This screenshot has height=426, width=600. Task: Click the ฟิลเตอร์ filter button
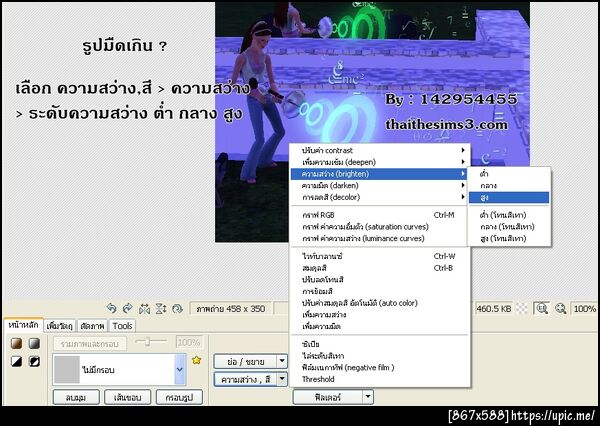coord(328,397)
